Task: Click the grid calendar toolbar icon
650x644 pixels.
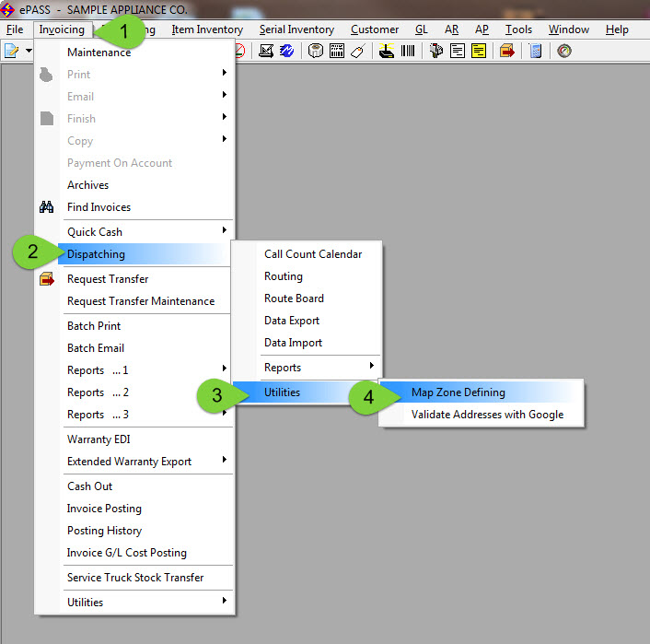Action: coord(337,51)
